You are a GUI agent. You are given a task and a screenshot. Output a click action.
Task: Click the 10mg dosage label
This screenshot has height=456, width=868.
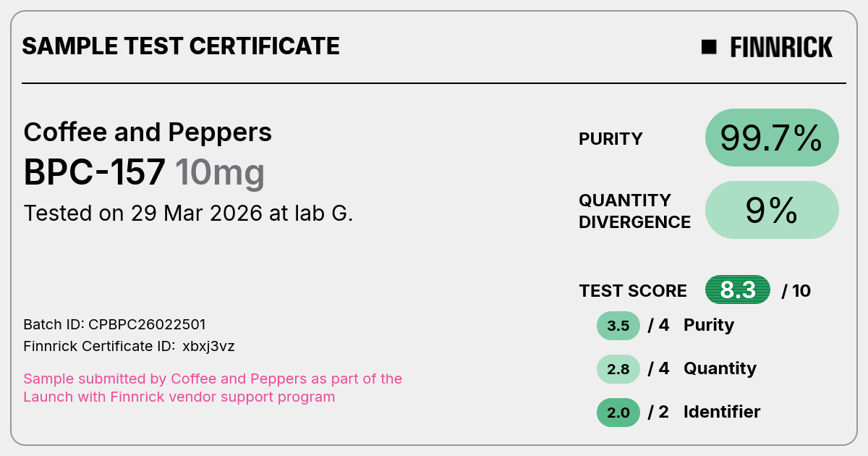coord(220,174)
